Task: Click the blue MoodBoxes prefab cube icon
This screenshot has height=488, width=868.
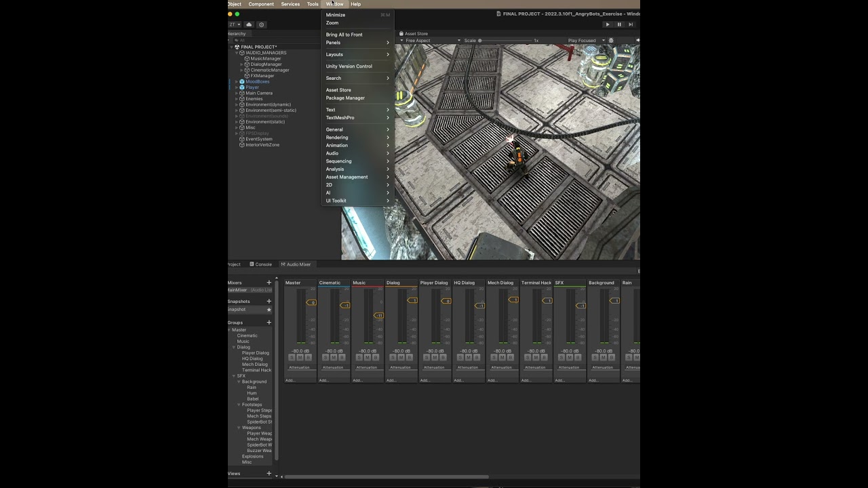Action: coord(242,81)
